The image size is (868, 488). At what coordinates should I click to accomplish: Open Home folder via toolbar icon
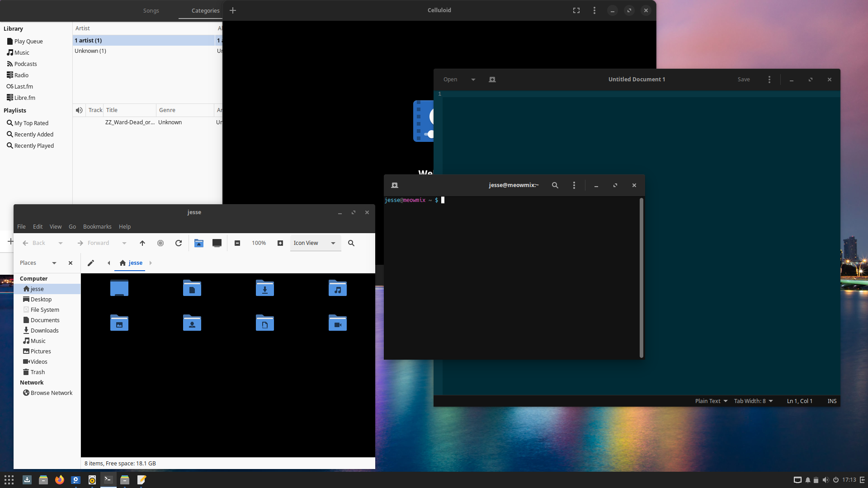(x=199, y=243)
